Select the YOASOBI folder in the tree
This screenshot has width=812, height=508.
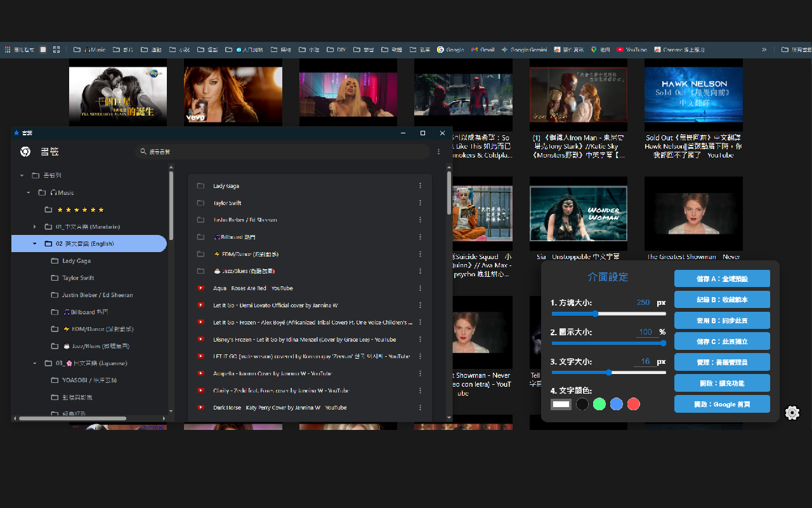click(x=89, y=380)
